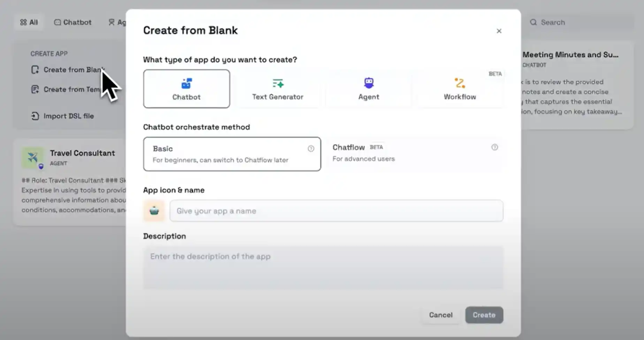Image resolution: width=644 pixels, height=340 pixels.
Task: Select the Agent app type
Action: click(x=369, y=89)
